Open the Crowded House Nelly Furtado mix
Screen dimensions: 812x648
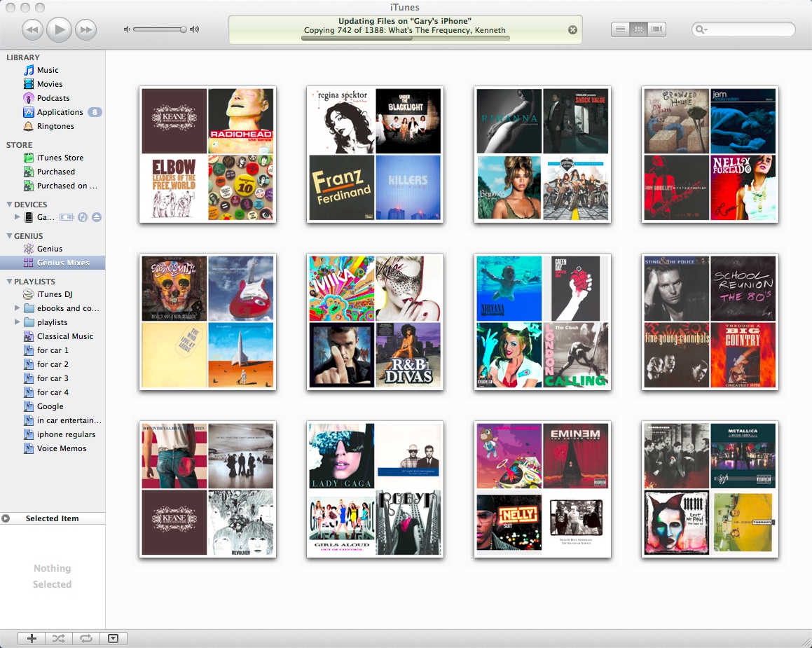[x=710, y=154]
